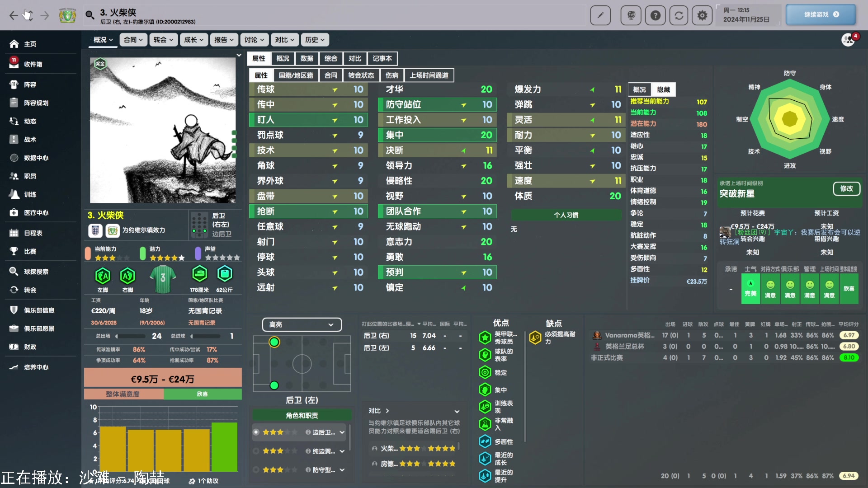The height and width of the screenshot is (488, 868).
Task: Select the 边后卫 role radio button
Action: [256, 432]
